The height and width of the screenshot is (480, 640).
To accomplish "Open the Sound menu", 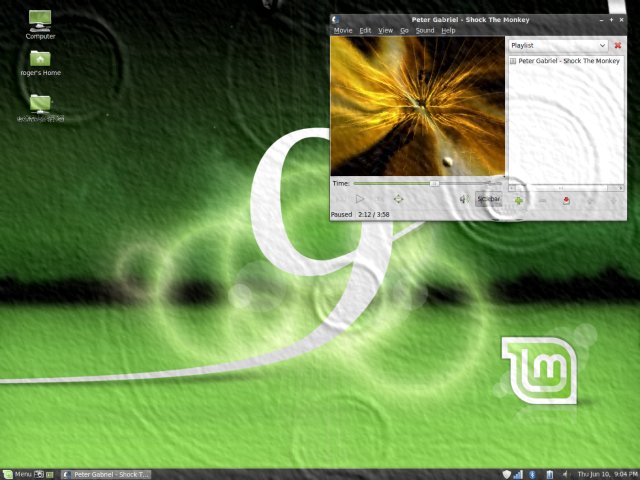I will pyautogui.click(x=425, y=31).
